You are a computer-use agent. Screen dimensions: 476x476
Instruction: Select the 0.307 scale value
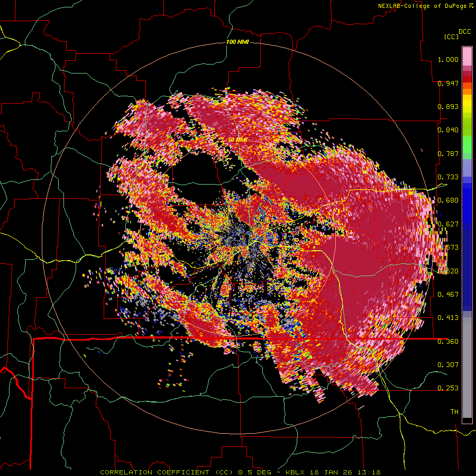pyautogui.click(x=448, y=364)
